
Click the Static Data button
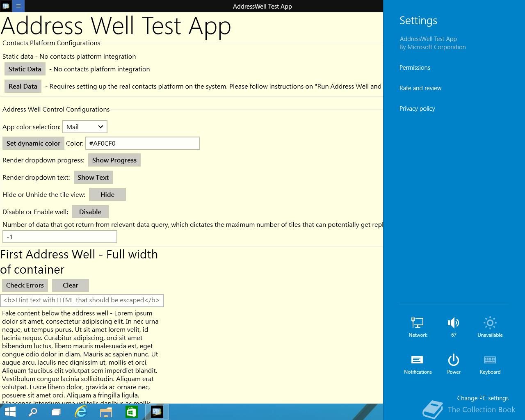coord(25,69)
